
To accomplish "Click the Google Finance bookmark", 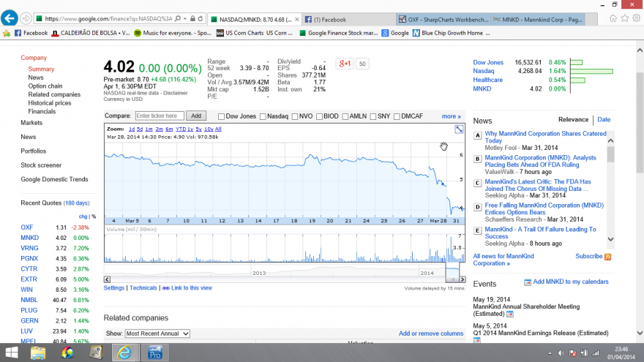I will point(338,33).
